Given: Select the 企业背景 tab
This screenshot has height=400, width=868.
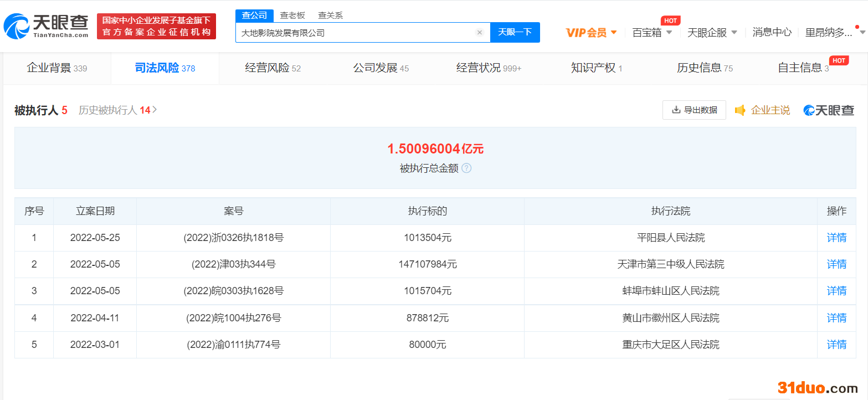Looking at the screenshot, I should tap(57, 68).
